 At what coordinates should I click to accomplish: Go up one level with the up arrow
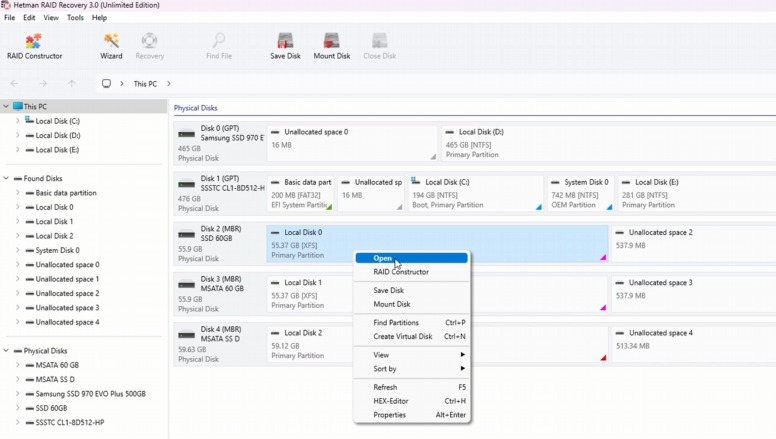[72, 84]
